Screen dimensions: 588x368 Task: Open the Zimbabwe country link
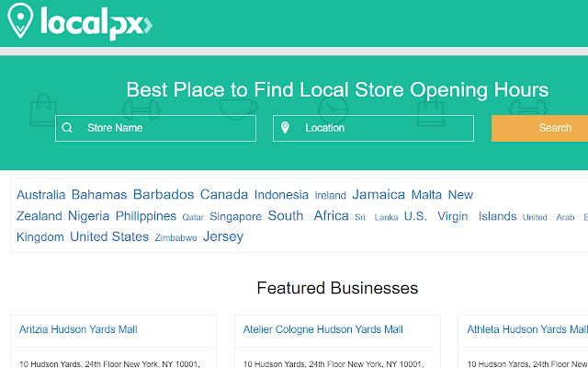coord(175,237)
